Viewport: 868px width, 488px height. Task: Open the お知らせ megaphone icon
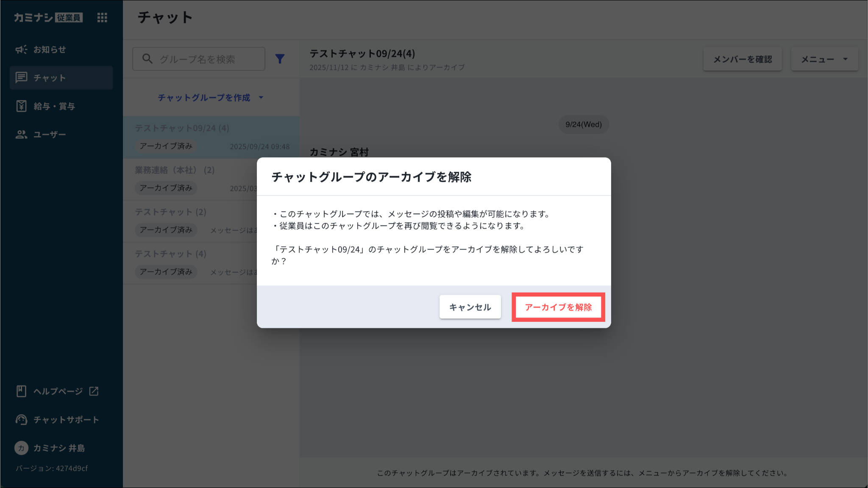click(x=21, y=50)
